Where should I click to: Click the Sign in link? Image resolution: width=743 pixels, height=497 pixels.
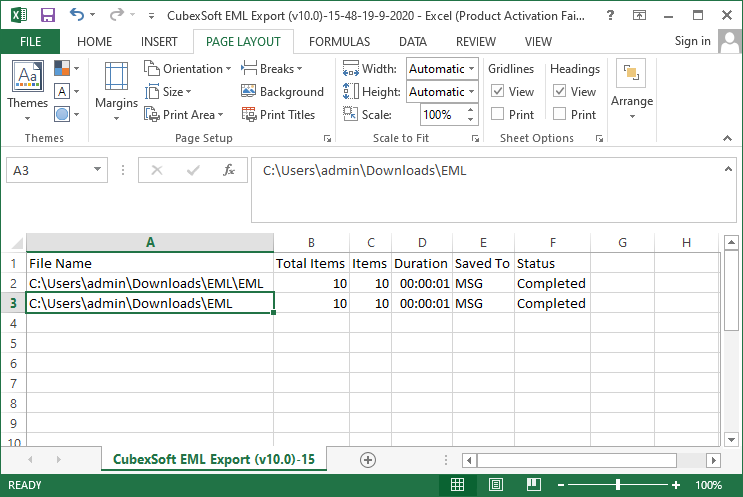[692, 41]
